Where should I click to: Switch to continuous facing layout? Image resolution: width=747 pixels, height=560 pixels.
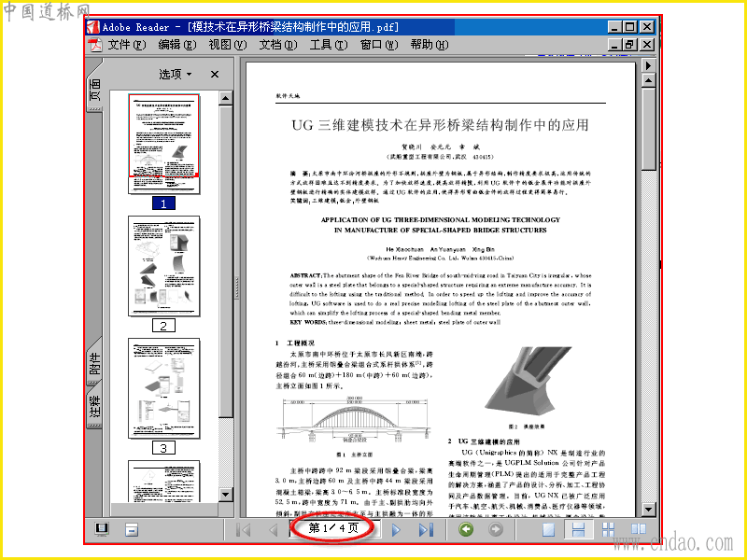tap(609, 529)
